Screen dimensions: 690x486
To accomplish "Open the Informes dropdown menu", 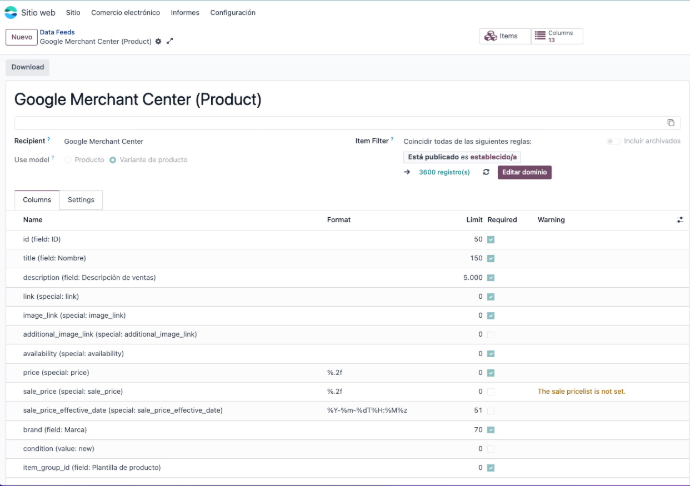I will pyautogui.click(x=185, y=13).
